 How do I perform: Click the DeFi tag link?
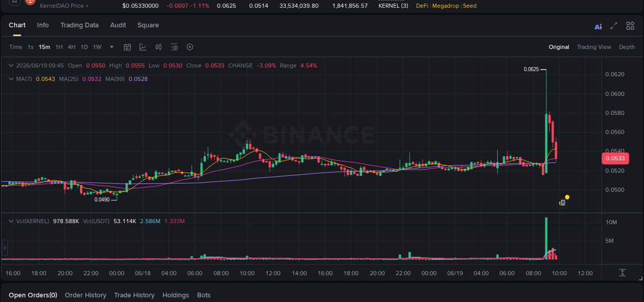tap(422, 6)
